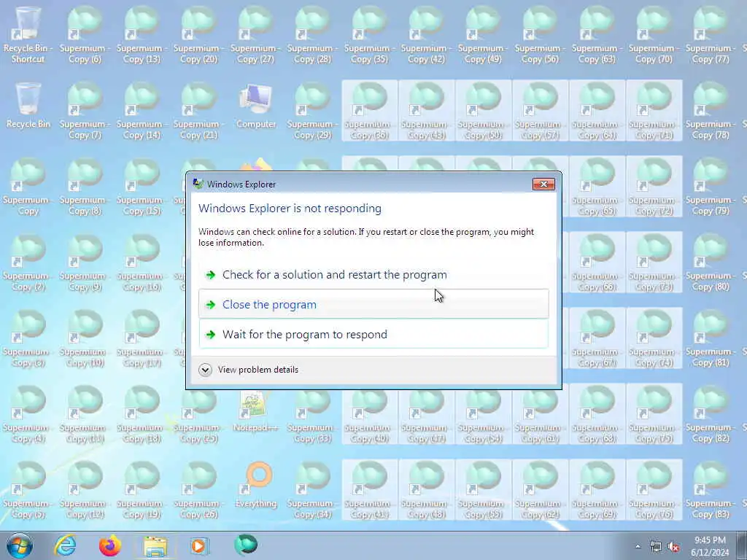Viewport: 747px width, 560px height.
Task: Launch Internet Explorer from taskbar
Action: coord(65,545)
